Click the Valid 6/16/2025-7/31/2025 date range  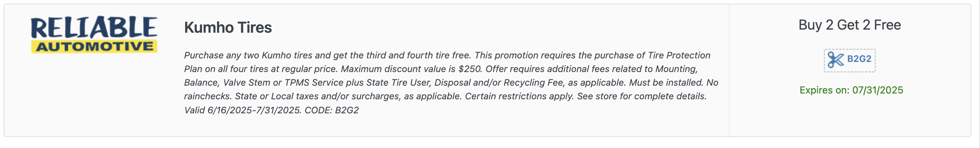242,110
